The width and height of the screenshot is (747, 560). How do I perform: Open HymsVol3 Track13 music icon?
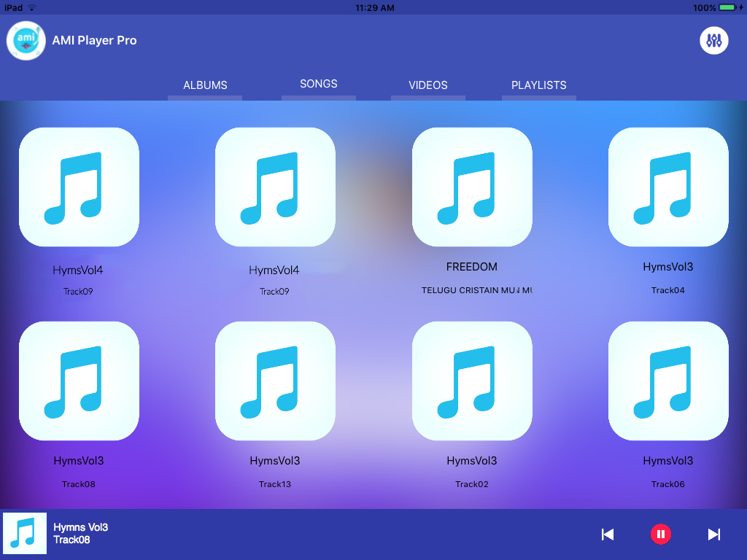click(x=275, y=381)
